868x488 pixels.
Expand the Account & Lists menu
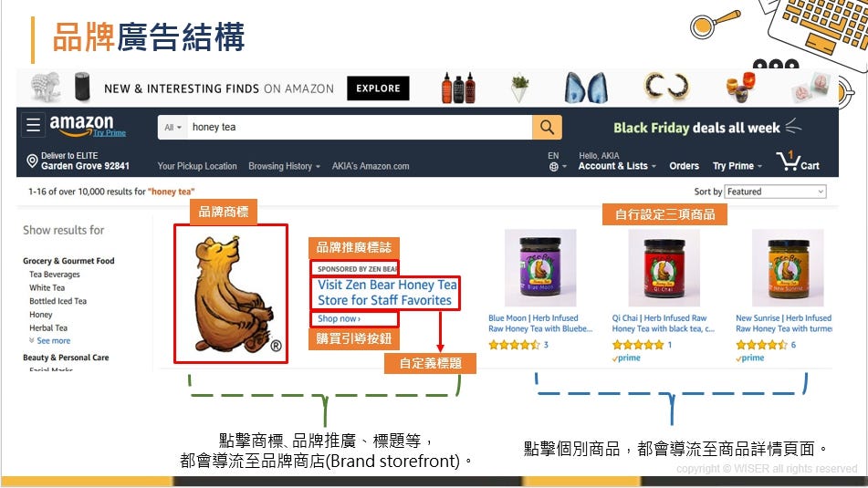pyautogui.click(x=617, y=166)
